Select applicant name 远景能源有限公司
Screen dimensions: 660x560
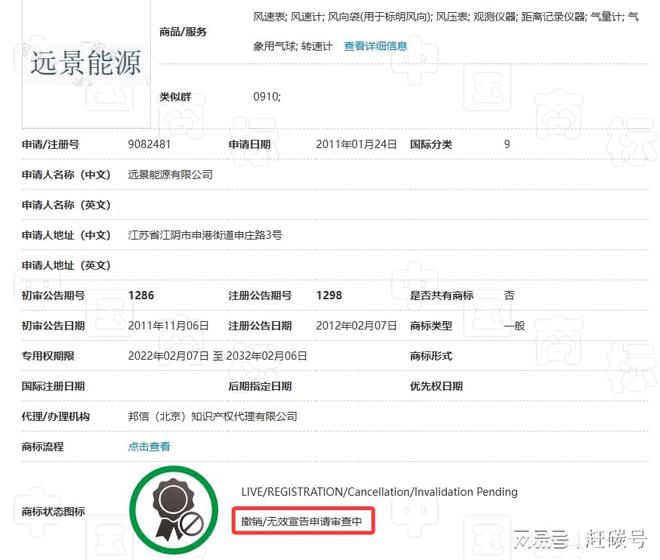pos(170,174)
